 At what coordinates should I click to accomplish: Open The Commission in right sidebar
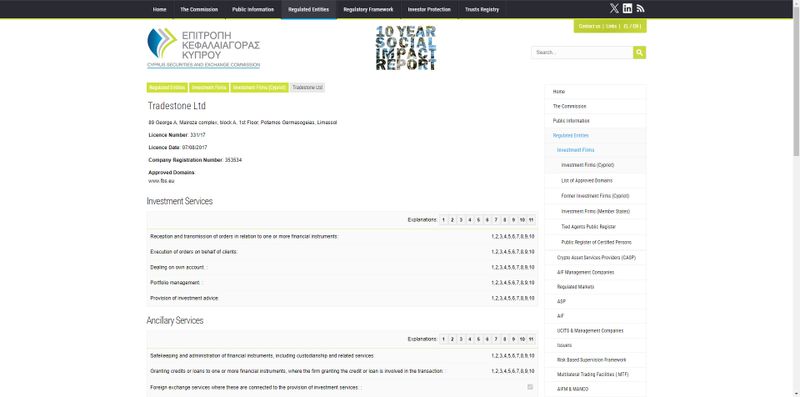[x=595, y=106]
